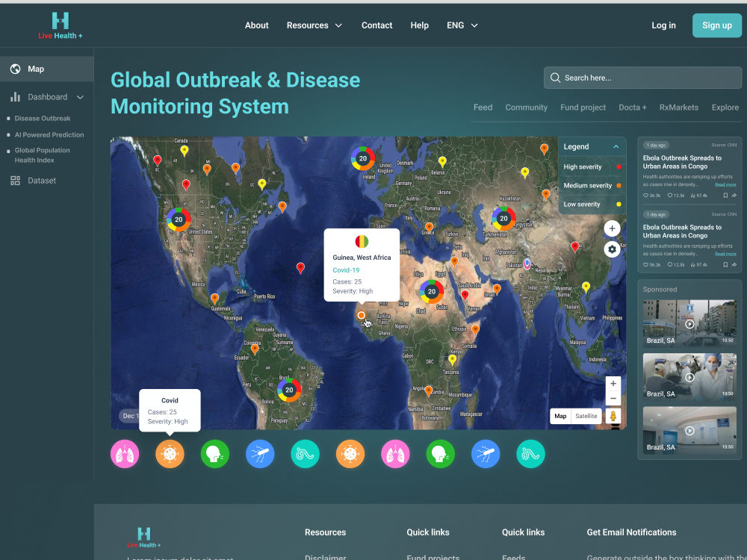
Task: Play the sponsored street scene video
Action: [689, 323]
